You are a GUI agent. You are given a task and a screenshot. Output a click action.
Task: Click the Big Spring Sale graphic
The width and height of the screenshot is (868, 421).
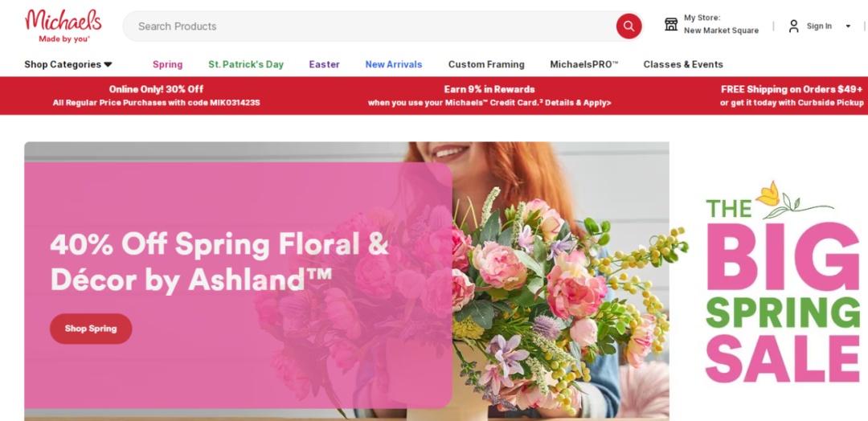click(780, 282)
